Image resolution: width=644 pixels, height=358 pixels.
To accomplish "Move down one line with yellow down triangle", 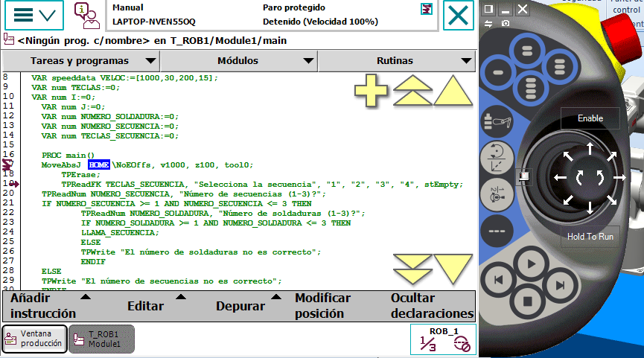I will click(453, 269).
